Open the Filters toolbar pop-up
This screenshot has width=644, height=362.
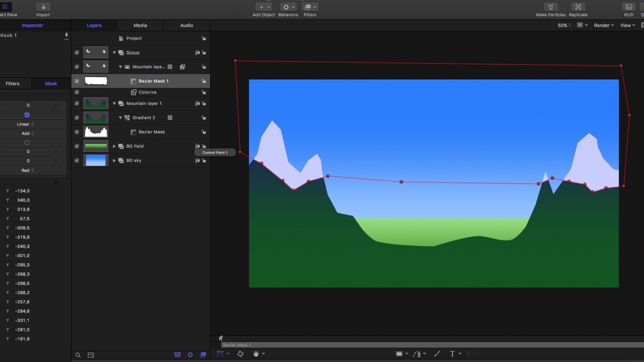tap(310, 7)
